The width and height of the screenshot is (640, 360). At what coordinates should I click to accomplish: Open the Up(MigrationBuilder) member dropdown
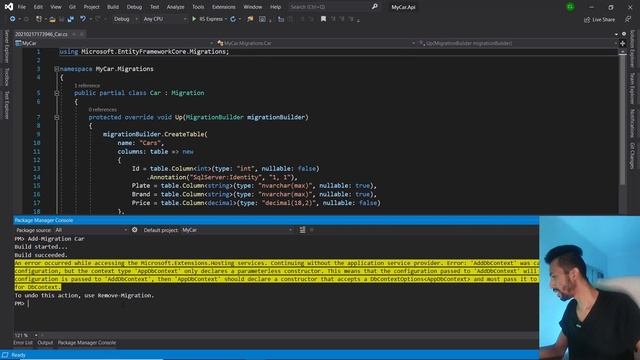click(518, 43)
